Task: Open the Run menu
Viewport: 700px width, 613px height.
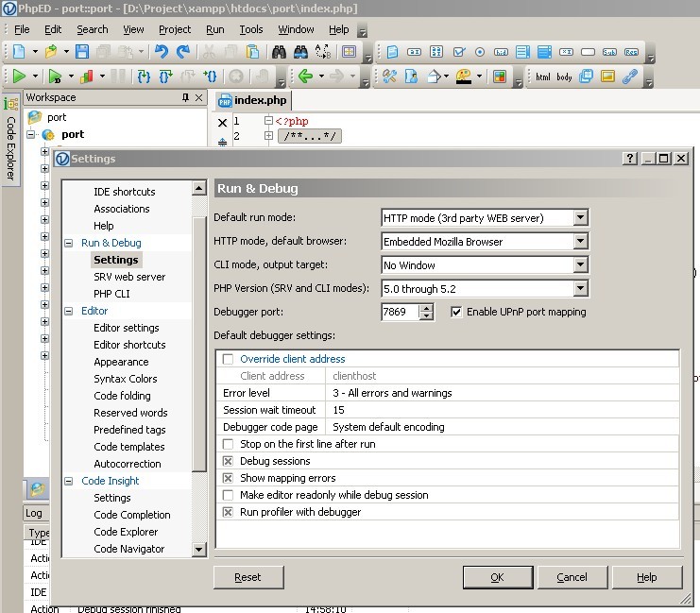Action: [x=214, y=29]
